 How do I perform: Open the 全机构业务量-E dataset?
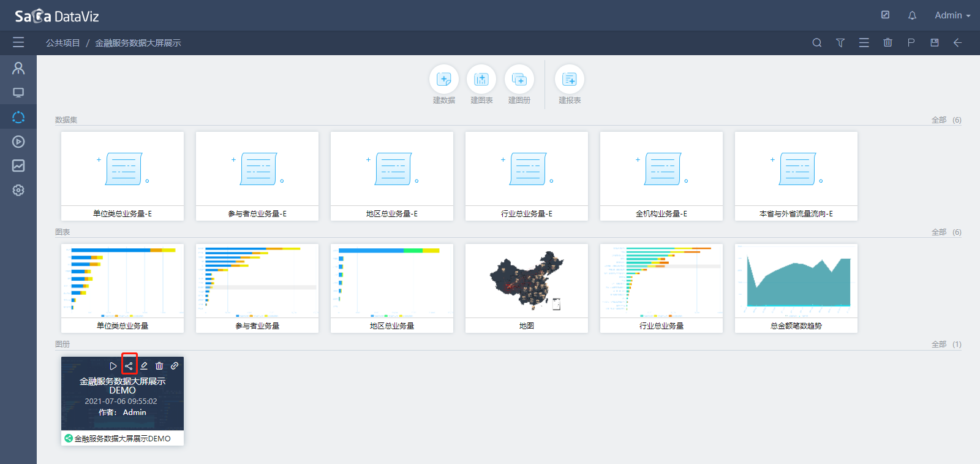point(661,176)
